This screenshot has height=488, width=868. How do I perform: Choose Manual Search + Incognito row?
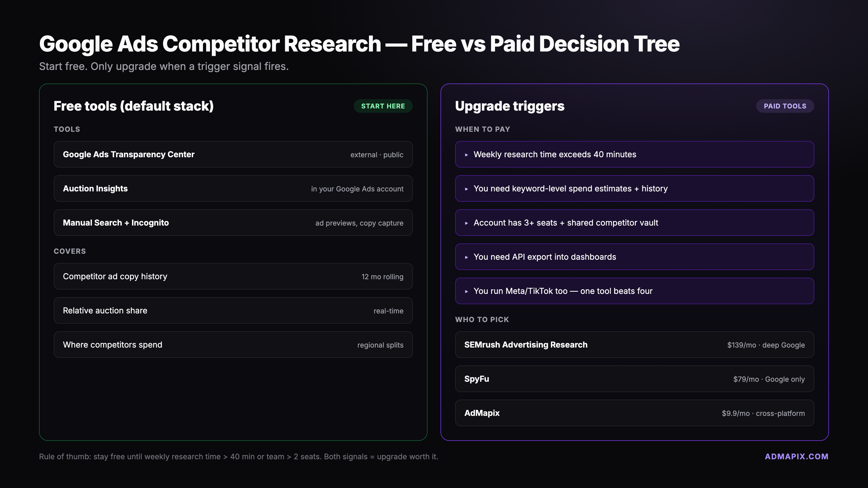coord(233,223)
